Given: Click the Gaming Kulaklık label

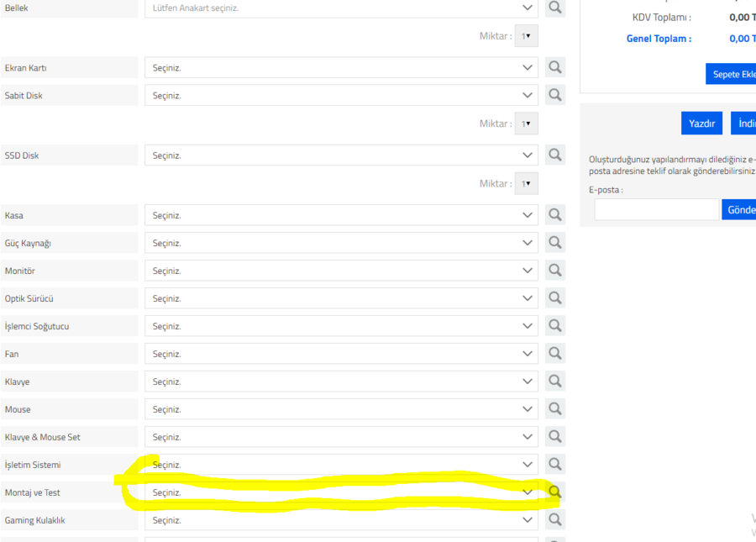Looking at the screenshot, I should pyautogui.click(x=34, y=520).
